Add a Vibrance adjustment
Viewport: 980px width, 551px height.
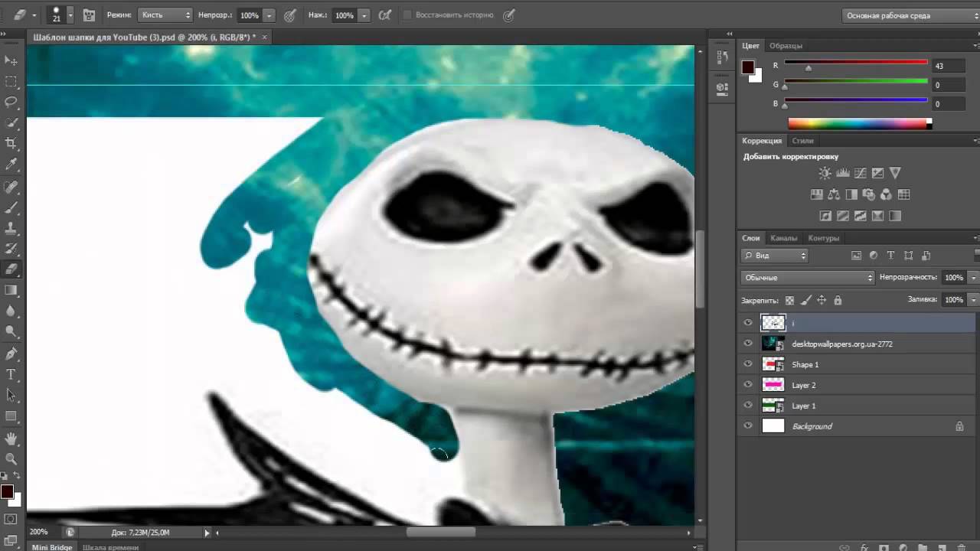click(895, 174)
